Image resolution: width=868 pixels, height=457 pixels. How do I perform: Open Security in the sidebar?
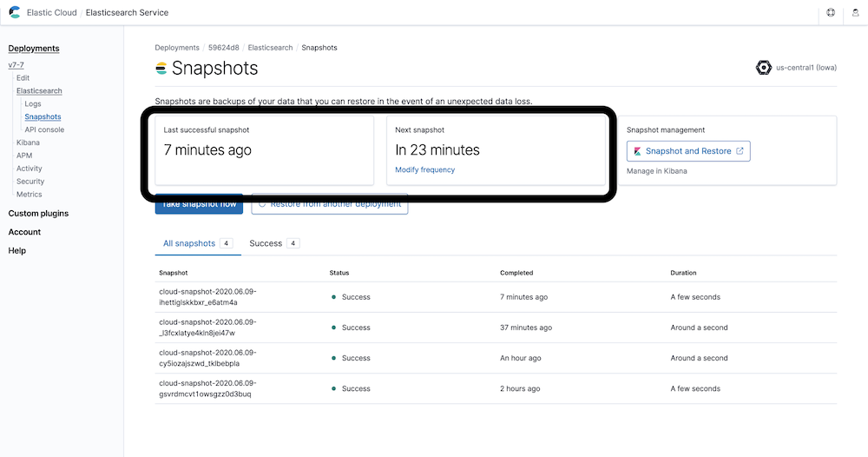tap(30, 181)
